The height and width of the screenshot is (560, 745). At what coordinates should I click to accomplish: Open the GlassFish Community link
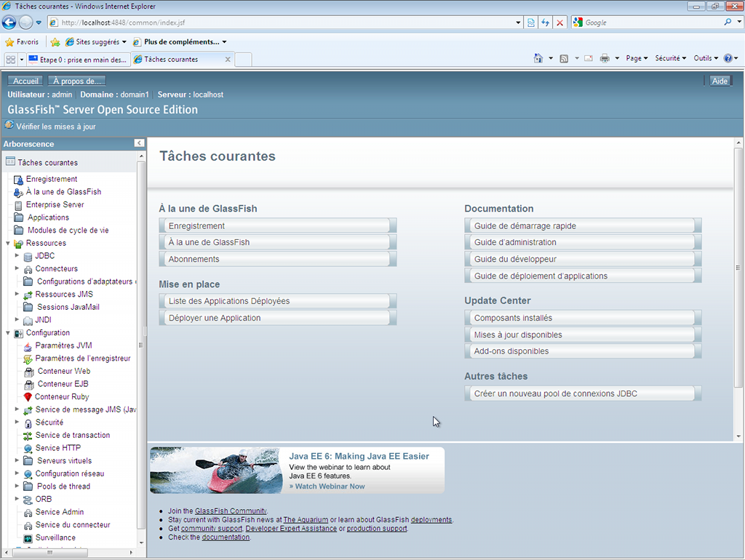[230, 511]
